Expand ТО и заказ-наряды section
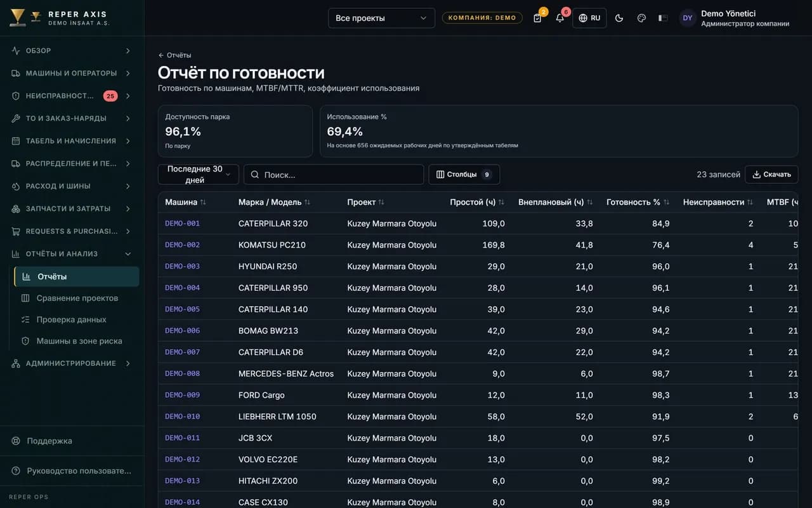 pos(72,118)
